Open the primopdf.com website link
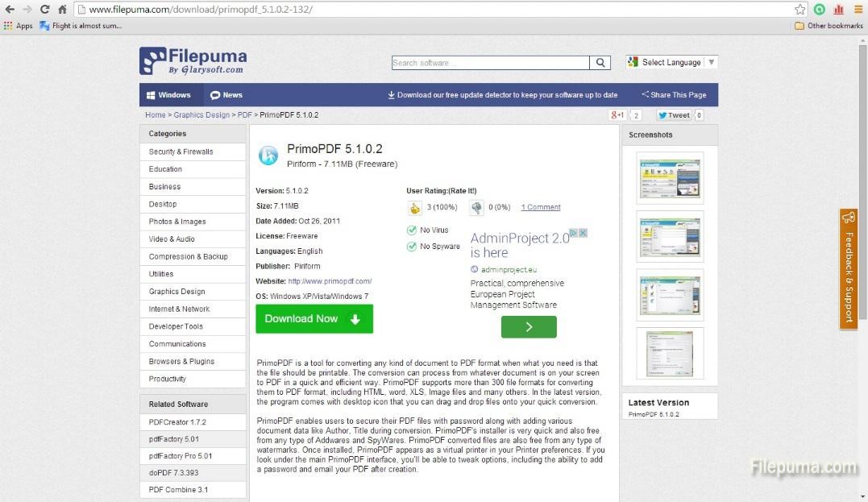 330,281
